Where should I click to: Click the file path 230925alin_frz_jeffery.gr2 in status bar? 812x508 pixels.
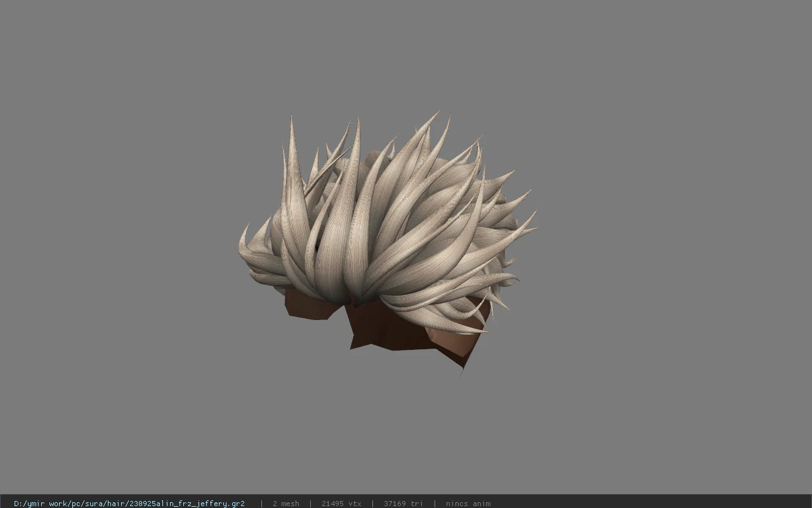click(x=129, y=503)
